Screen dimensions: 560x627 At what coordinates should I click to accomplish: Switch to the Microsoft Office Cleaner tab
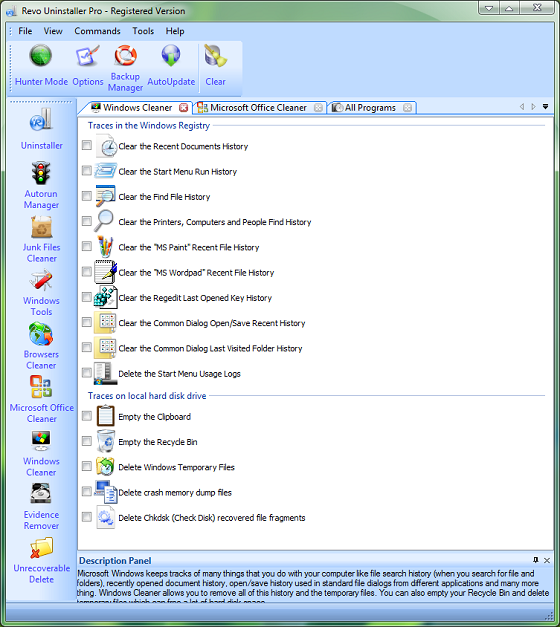tap(258, 108)
